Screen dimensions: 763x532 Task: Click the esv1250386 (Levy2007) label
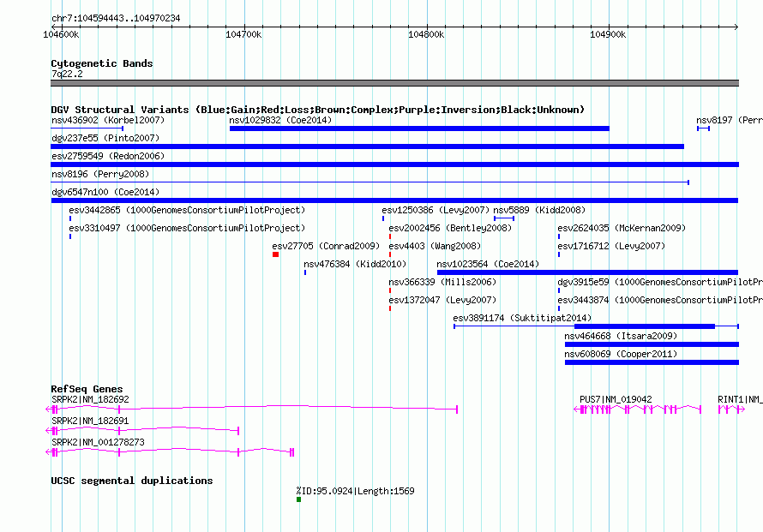pyautogui.click(x=436, y=210)
